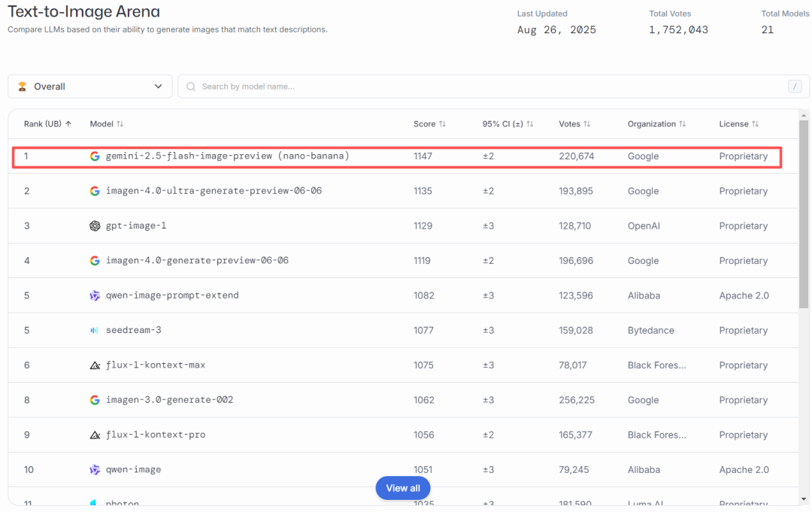Focus the Search by model name field
Viewport: 812px width, 512px height.
[493, 86]
